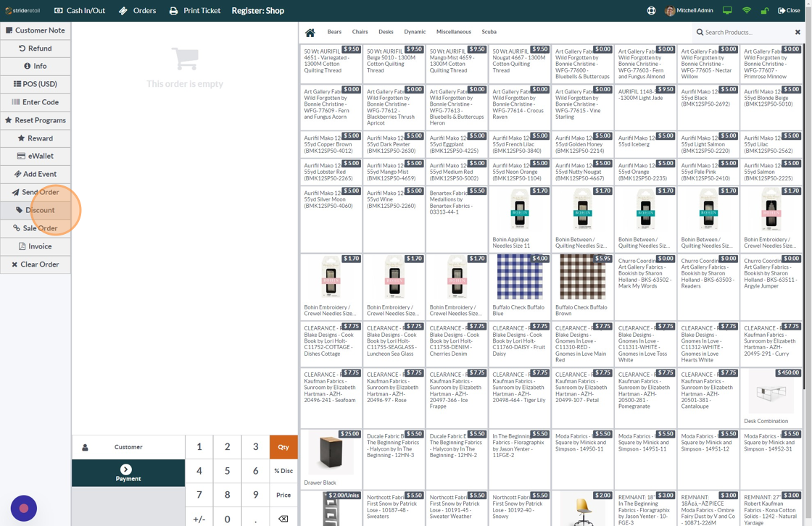Add Drawer Black product

(331, 459)
